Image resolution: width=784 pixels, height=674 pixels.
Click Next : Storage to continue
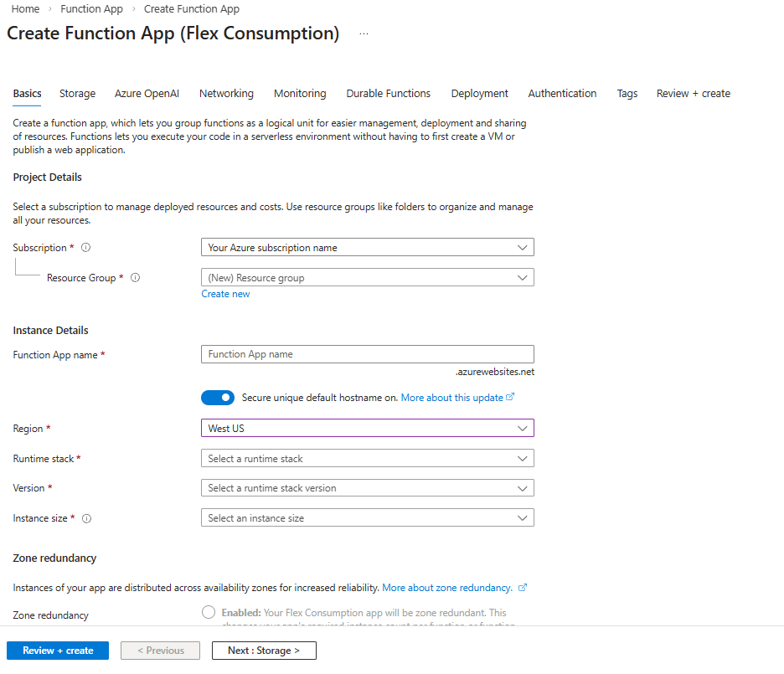(264, 651)
